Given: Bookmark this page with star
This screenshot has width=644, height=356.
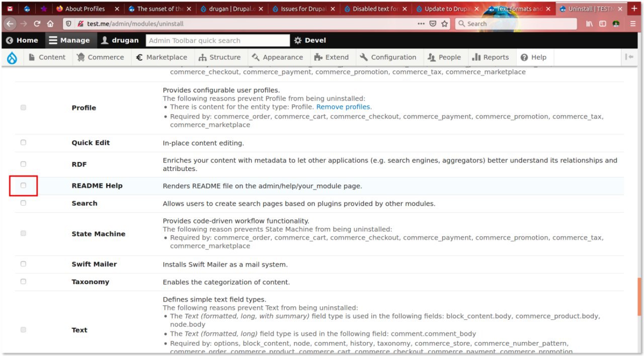Looking at the screenshot, I should tap(445, 24).
